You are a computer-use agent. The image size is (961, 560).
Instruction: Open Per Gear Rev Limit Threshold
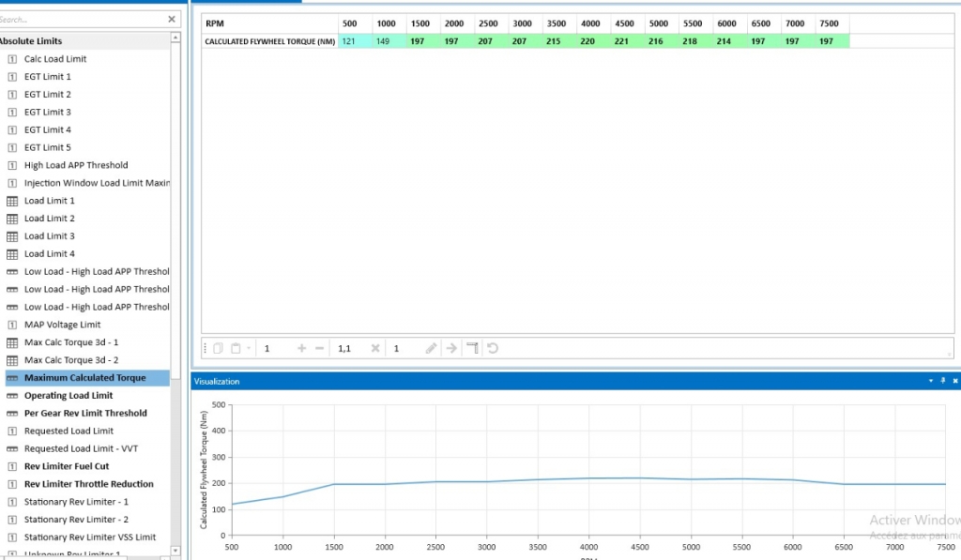85,414
